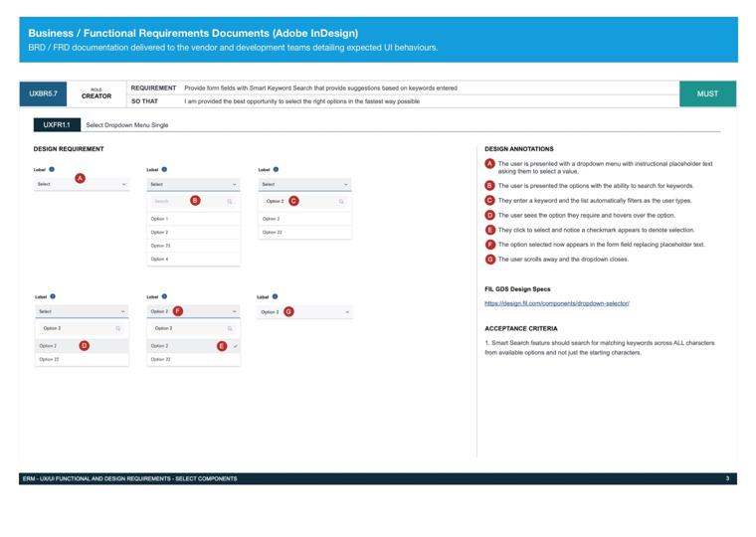Click the 'DESIGN ANNOTATIONS' heading
Screen dimensions: 756x537
click(519, 149)
